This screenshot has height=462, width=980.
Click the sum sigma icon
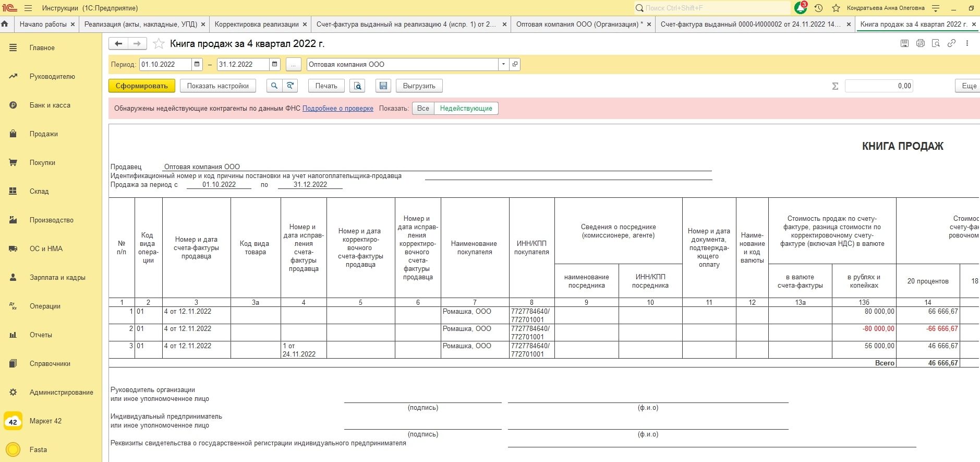pyautogui.click(x=835, y=86)
